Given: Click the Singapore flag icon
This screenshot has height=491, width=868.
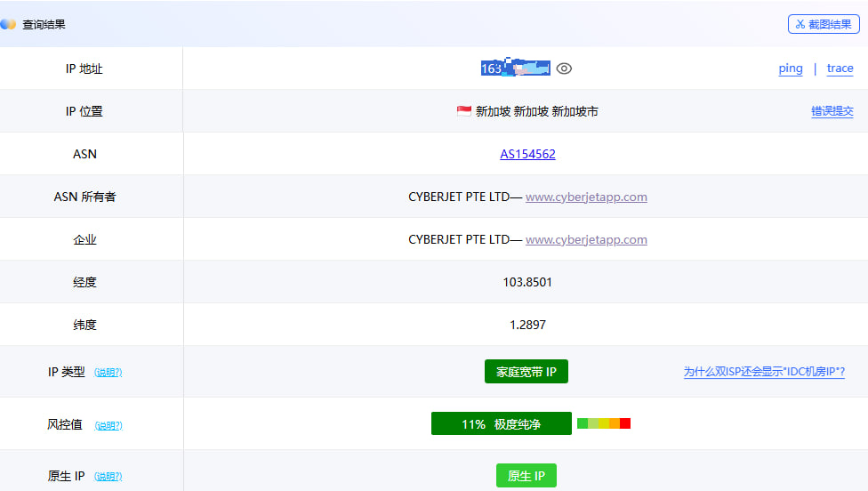Looking at the screenshot, I should click(x=463, y=111).
